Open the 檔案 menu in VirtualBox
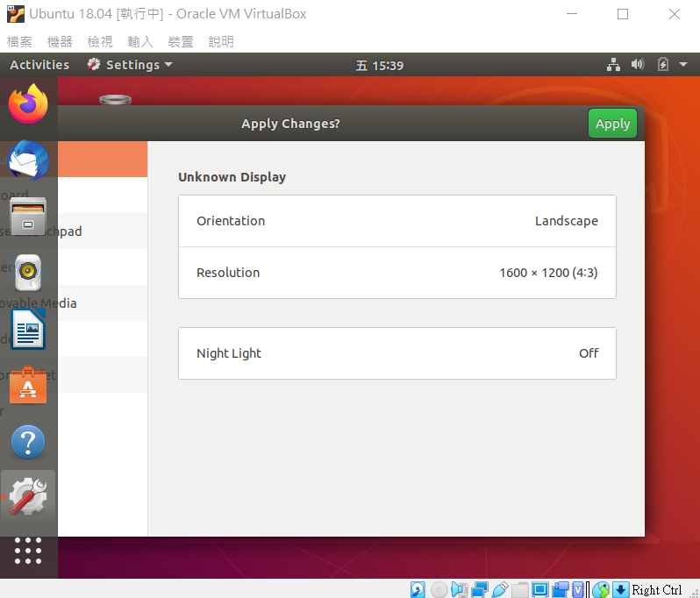700x598 pixels. [19, 42]
